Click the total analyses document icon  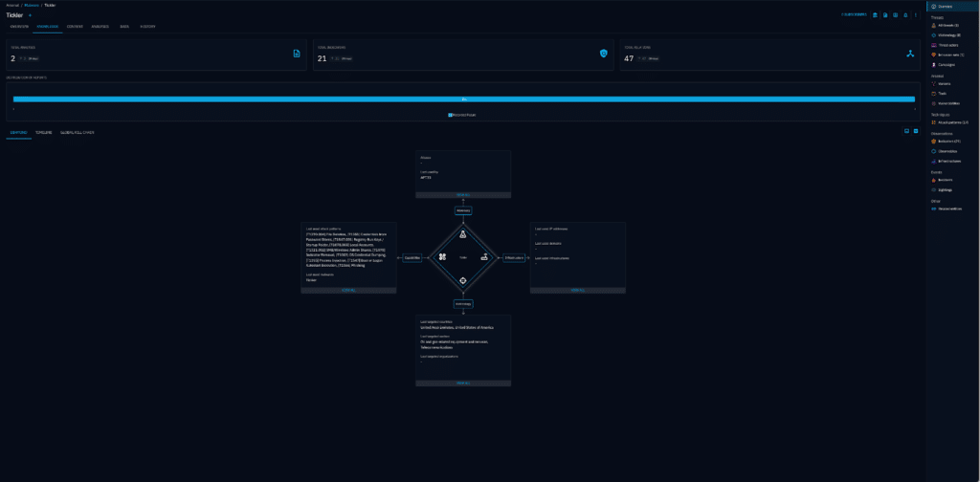coord(297,54)
